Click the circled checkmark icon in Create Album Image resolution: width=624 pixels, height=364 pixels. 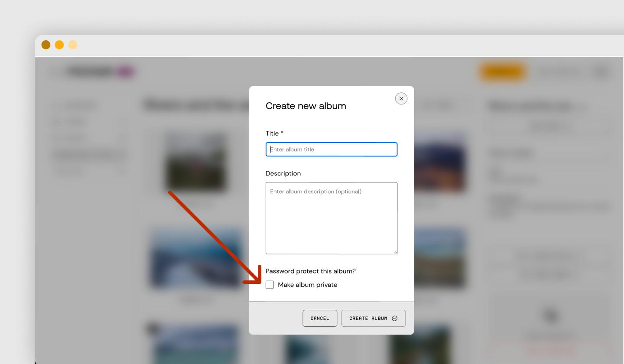(394, 318)
